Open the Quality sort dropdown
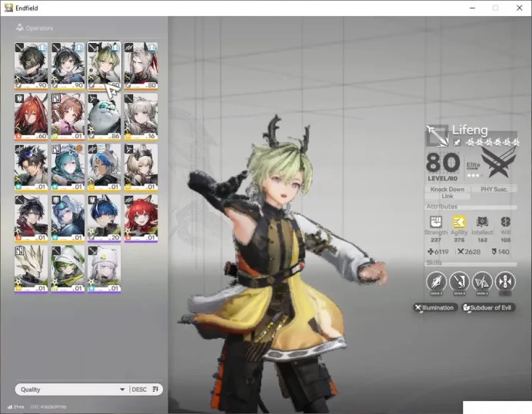Image resolution: width=532 pixels, height=414 pixels. coord(72,389)
